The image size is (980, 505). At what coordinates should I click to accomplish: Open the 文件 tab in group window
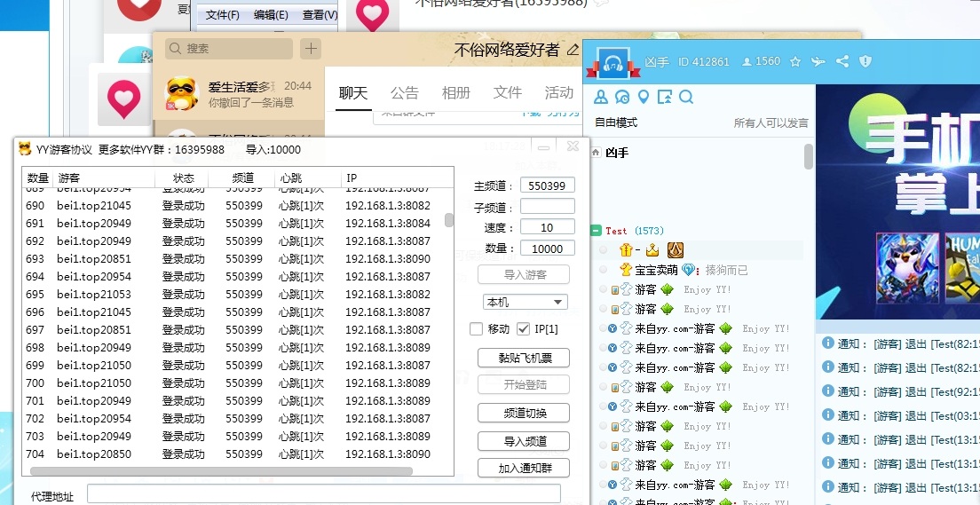[507, 92]
